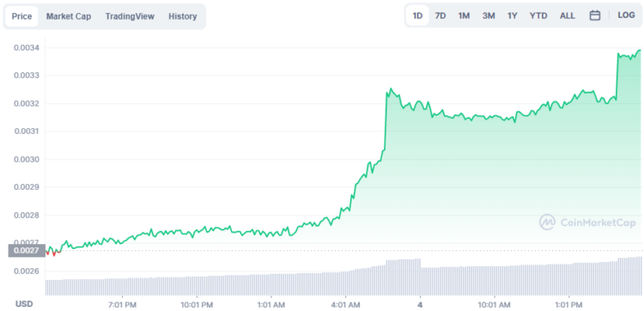Click the 0.0034 y-axis label

(27, 47)
